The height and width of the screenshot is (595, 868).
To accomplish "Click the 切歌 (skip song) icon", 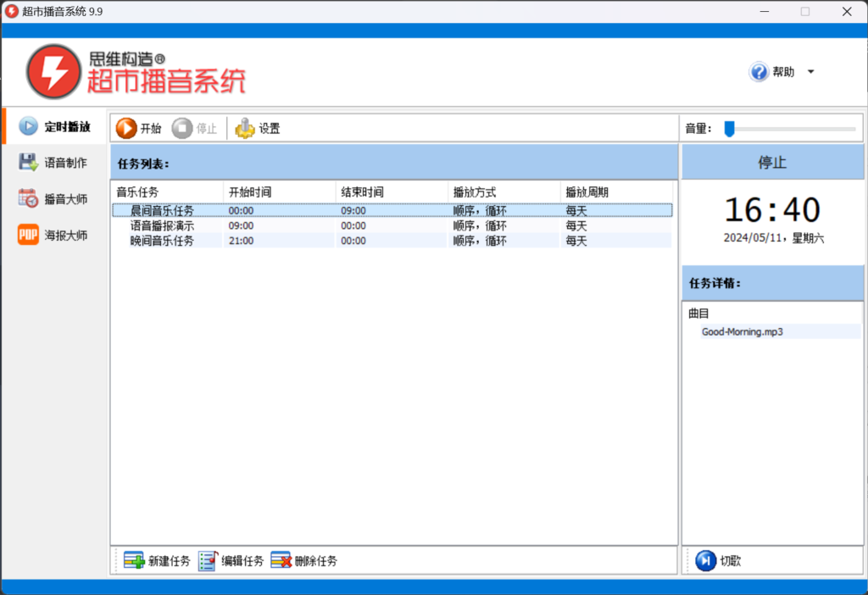I will 704,560.
